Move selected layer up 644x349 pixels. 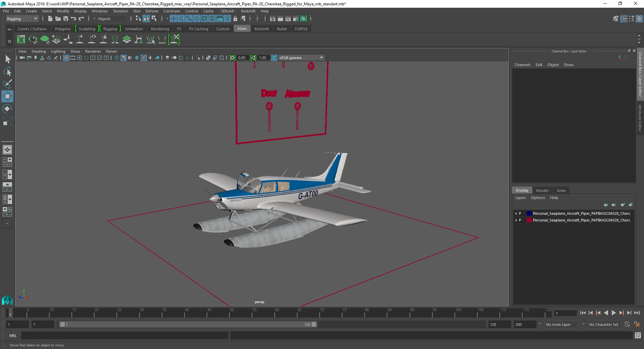point(606,205)
